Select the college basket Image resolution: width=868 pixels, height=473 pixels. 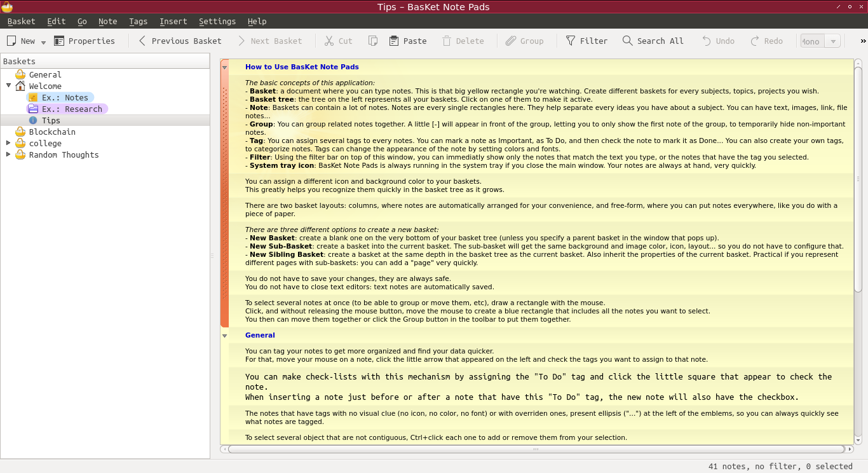tap(45, 143)
